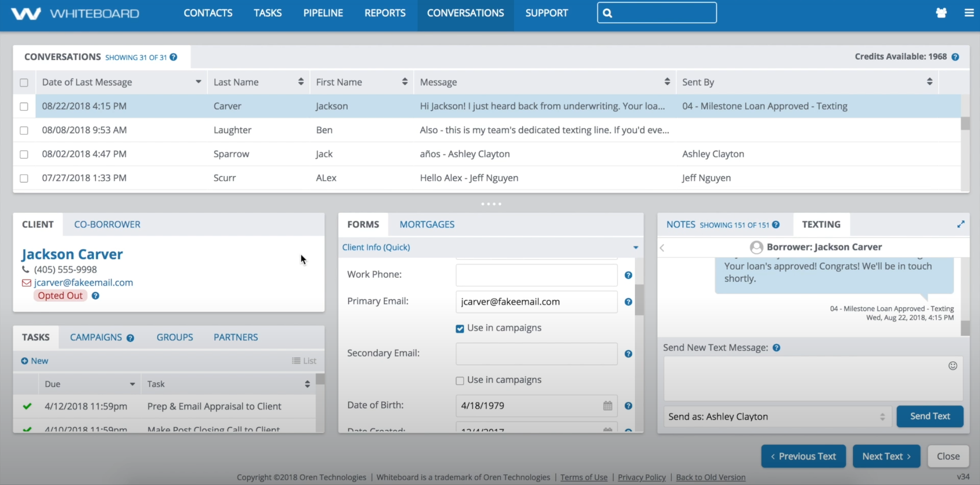Viewport: 980px width, 485px height.
Task: Click the Whiteboard logo icon
Action: (26, 13)
